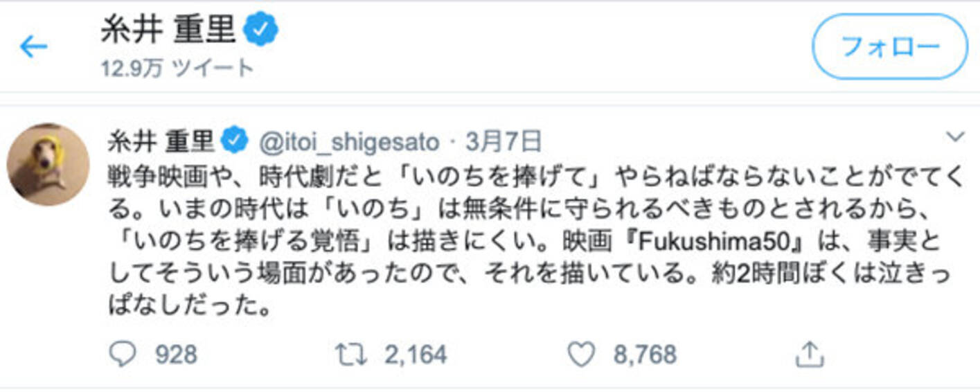The width and height of the screenshot is (980, 392).
Task: Open the tweet options chevron menu
Action: 955,137
